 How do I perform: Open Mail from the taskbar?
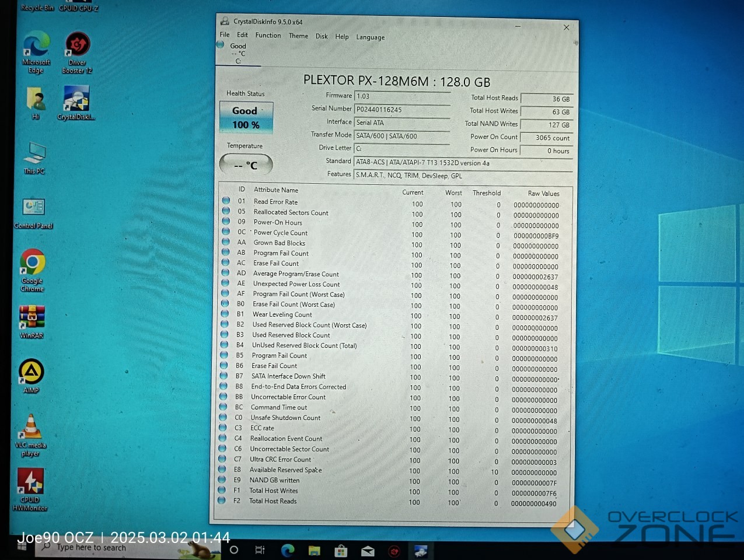tap(368, 551)
